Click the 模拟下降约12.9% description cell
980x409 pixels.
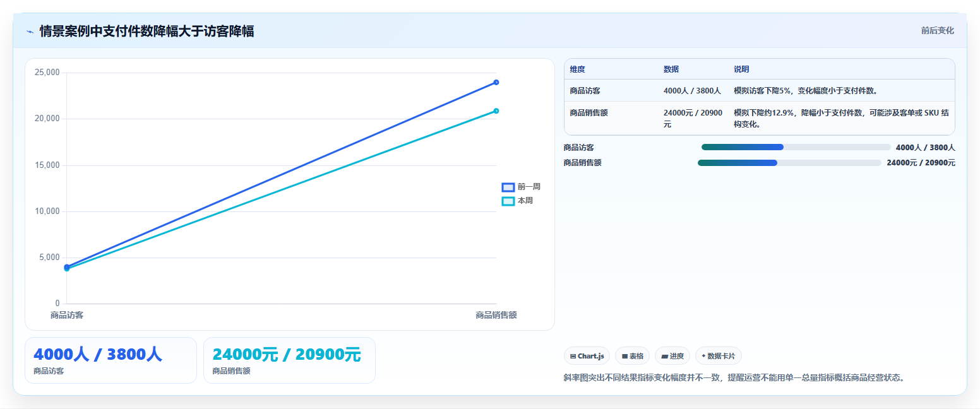(841, 119)
